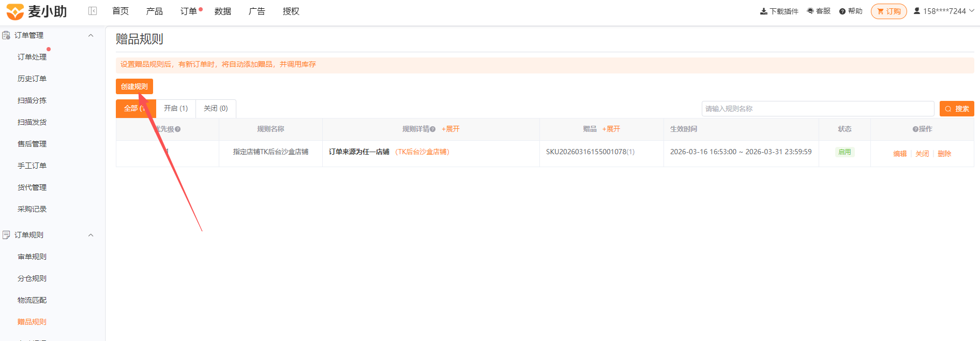Viewport: 980px width, 341px height.
Task: Click help icon beside 操作 header
Action: point(915,129)
